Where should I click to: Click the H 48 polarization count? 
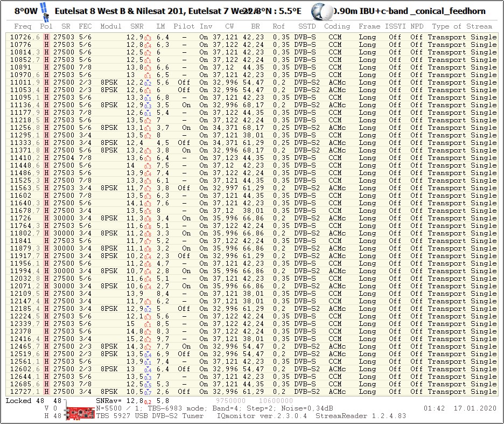pyautogui.click(x=53, y=416)
